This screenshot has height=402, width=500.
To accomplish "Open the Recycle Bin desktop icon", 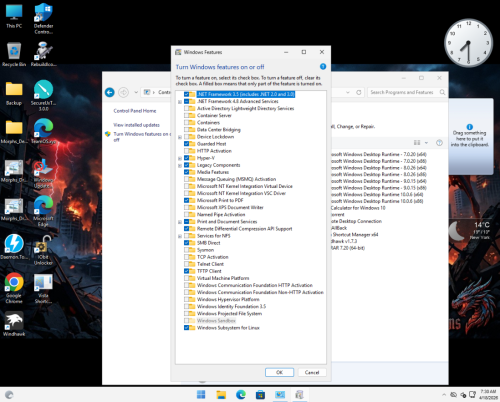I will tap(14, 54).
